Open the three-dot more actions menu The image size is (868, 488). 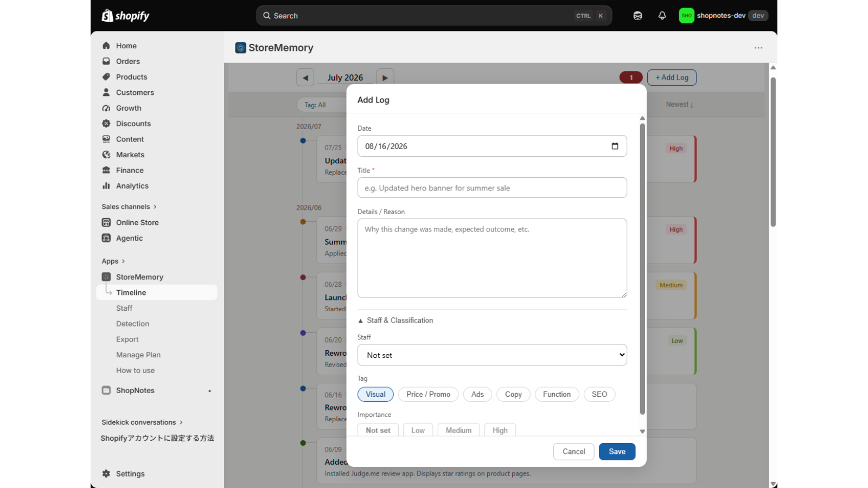(758, 48)
